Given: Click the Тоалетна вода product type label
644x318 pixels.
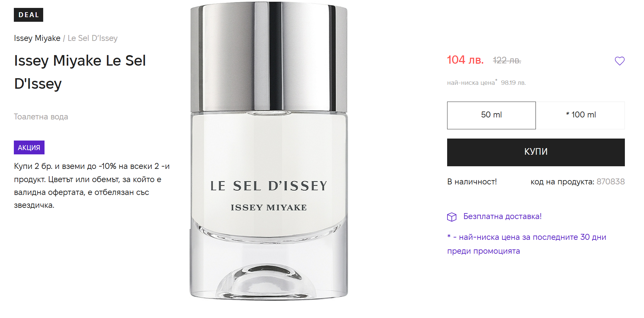Looking at the screenshot, I should [x=41, y=117].
